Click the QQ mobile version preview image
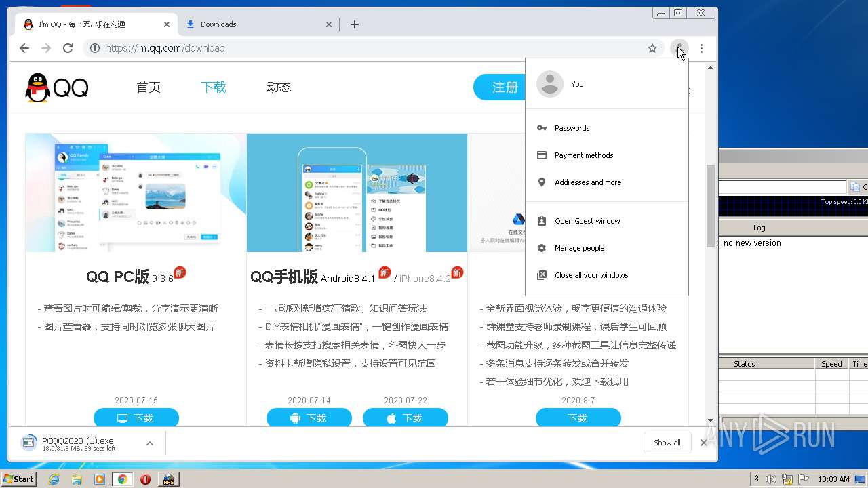Screen dimensions: 868x488 click(357, 192)
